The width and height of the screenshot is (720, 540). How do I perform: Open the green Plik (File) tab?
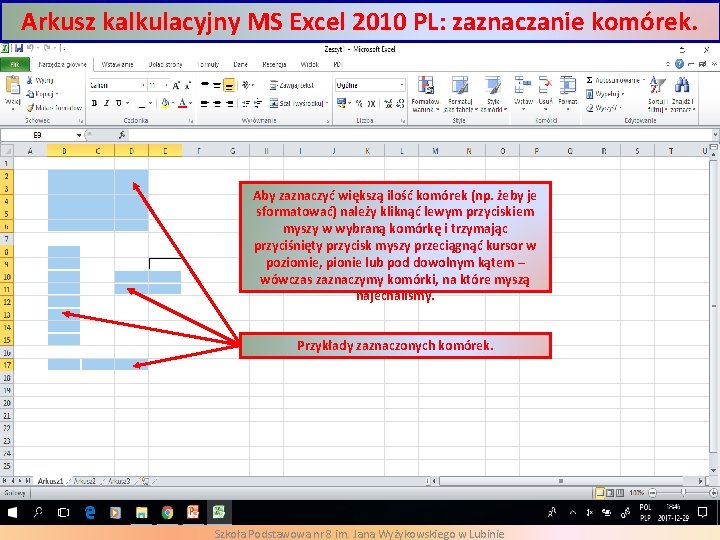click(x=15, y=64)
